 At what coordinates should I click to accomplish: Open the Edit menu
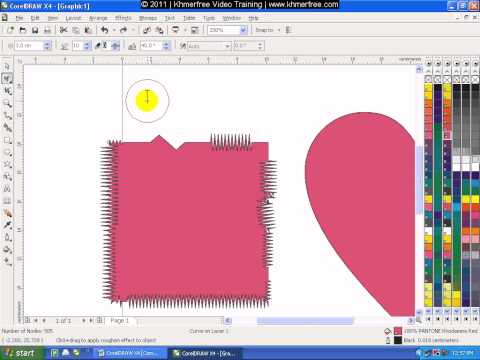pos(35,18)
